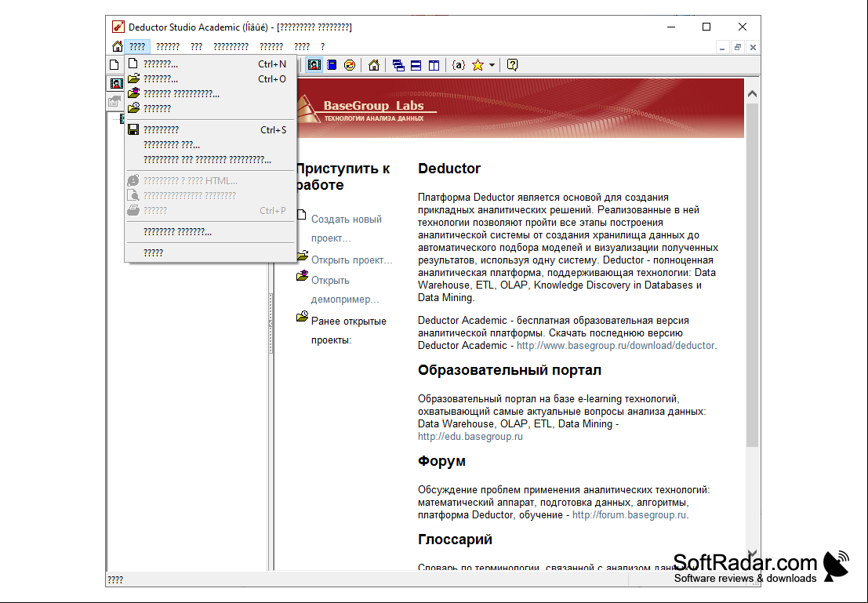Click the clock folder icon beside 'Ранее открытые'

coord(302,316)
